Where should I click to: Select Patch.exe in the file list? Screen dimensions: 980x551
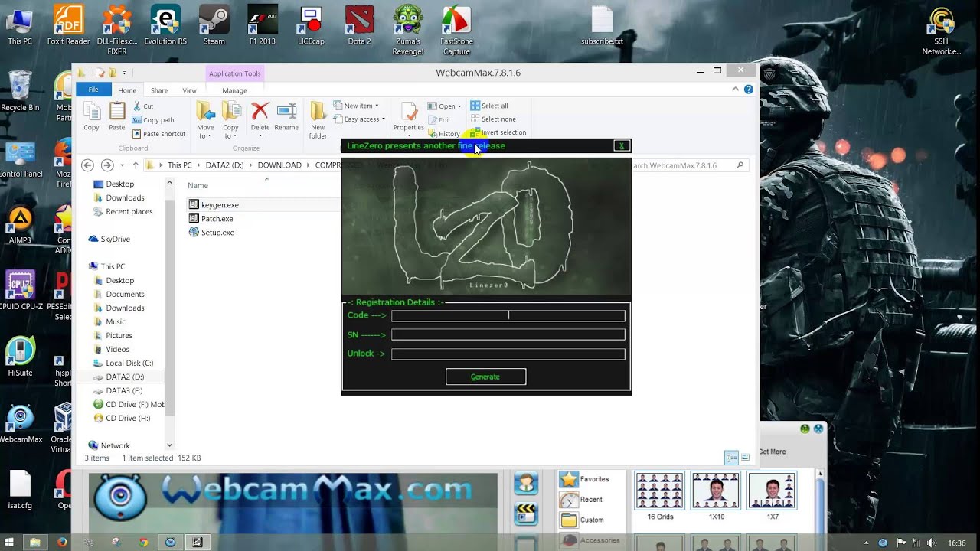click(211, 219)
